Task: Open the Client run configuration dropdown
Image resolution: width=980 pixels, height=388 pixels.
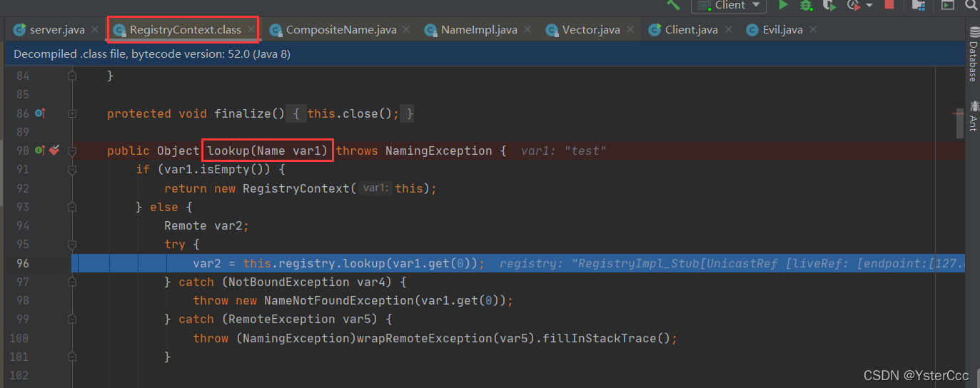Action: click(x=729, y=5)
